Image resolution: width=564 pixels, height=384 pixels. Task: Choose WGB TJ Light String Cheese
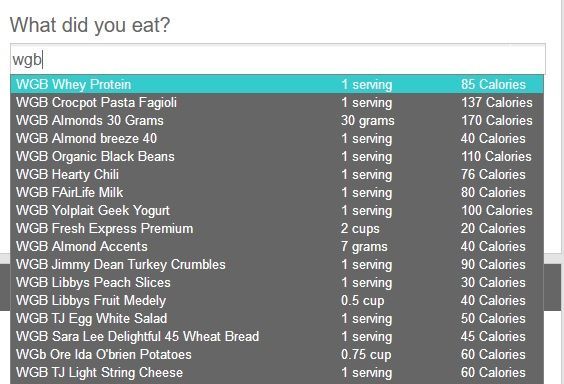[277, 372]
